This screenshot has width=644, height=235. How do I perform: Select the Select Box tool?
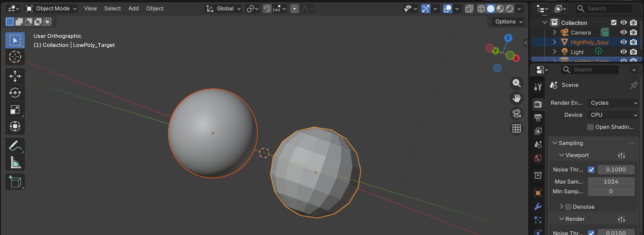tap(15, 40)
